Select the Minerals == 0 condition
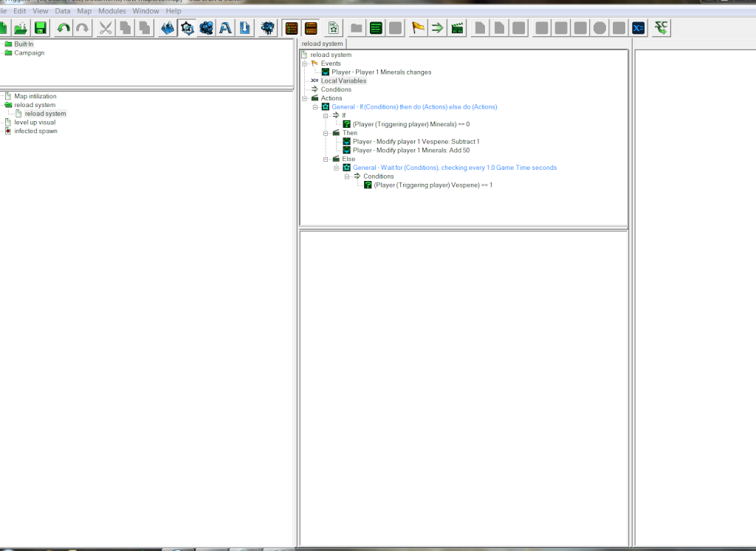The image size is (756, 551). click(x=410, y=124)
